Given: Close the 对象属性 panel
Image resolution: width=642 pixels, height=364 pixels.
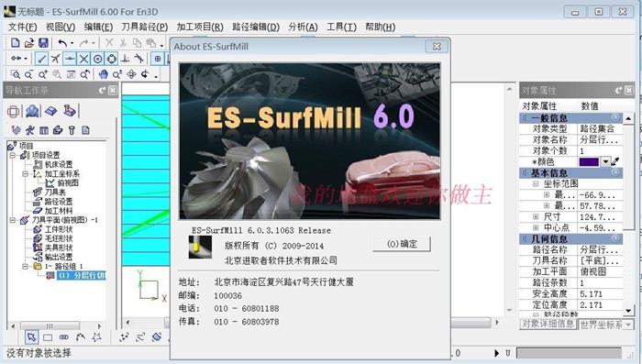Looking at the screenshot, I should click(x=628, y=91).
